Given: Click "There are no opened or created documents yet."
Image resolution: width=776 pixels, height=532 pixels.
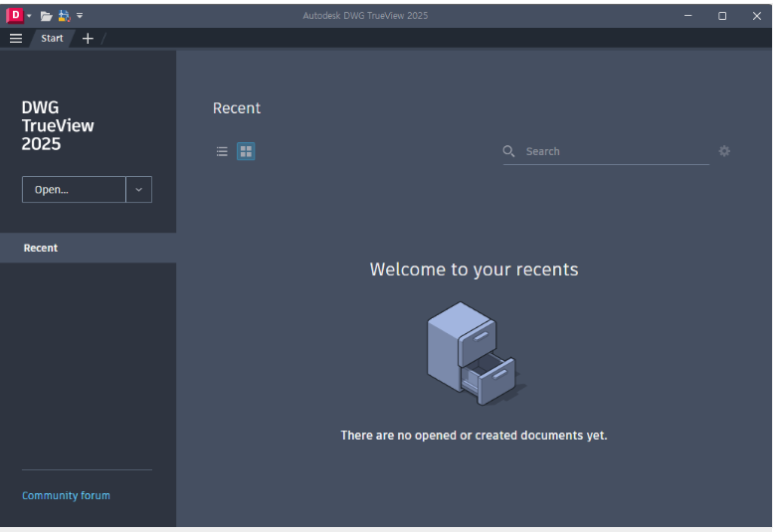Looking at the screenshot, I should [x=474, y=436].
